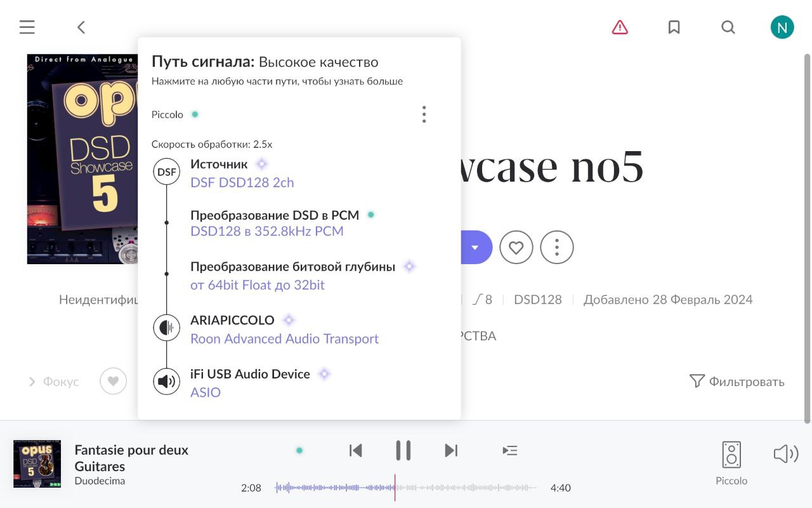Open bookmarks icon in top bar
Image resolution: width=812 pixels, height=508 pixels.
[674, 27]
